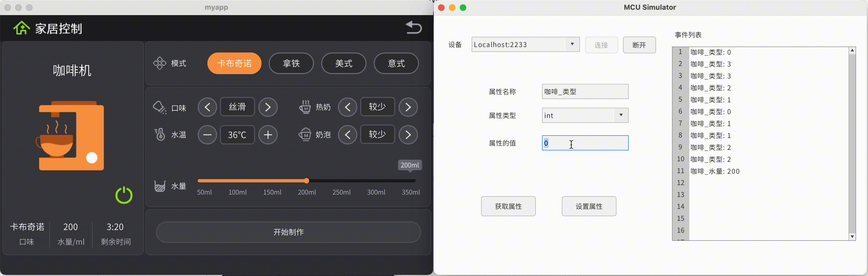Decrease the 奶泡 amount with left arrow
The image size is (868, 276).
click(347, 135)
